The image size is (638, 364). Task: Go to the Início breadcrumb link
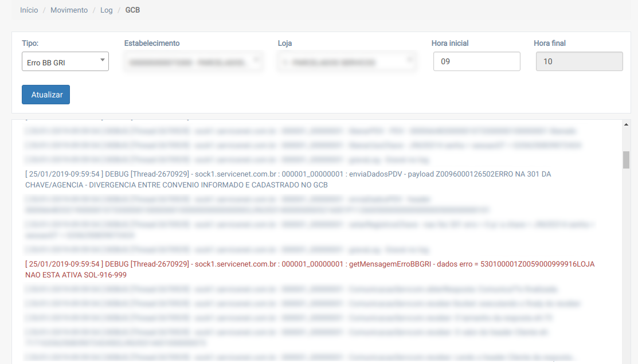coord(29,10)
